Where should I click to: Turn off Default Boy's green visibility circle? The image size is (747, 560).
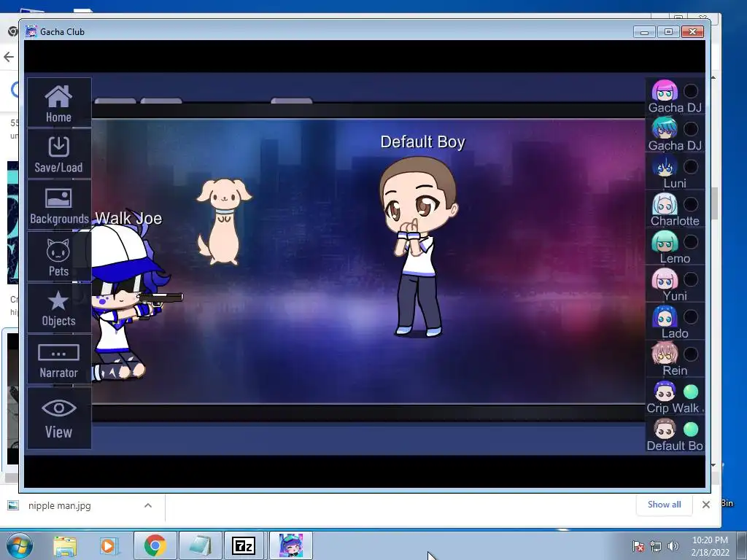coord(691,429)
